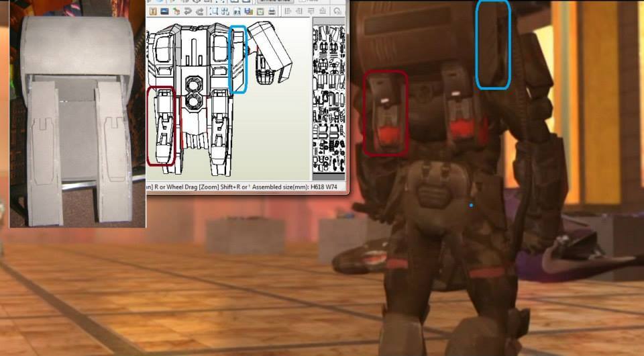
Task: Select the Input Text 'T' tool
Action: click(153, 11)
